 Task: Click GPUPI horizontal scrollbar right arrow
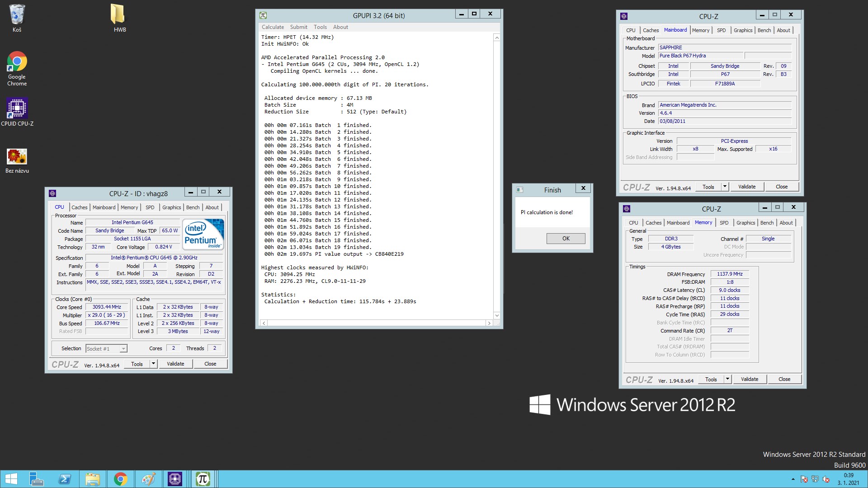tap(489, 323)
